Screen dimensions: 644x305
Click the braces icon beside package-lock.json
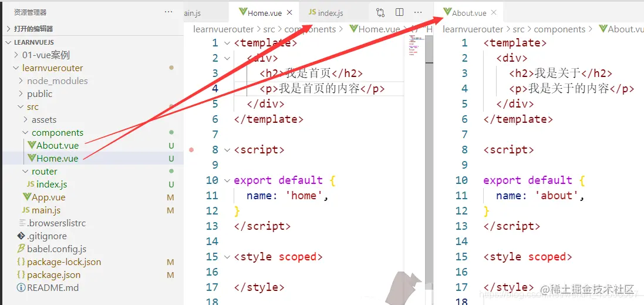21,262
